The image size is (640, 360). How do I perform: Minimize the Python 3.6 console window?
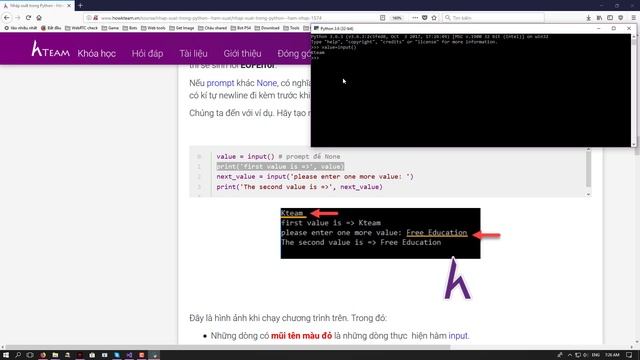pyautogui.click(x=598, y=29)
